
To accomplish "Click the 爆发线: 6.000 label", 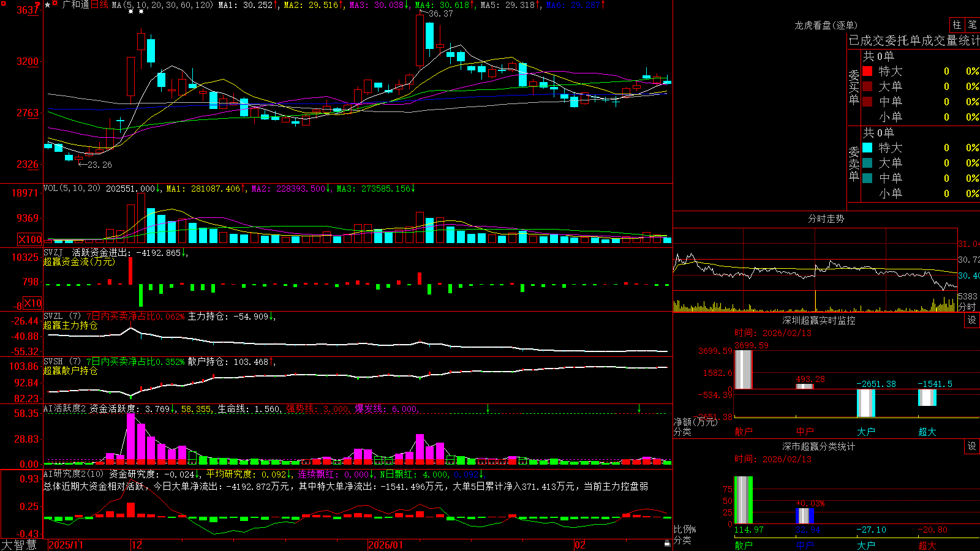I will tap(386, 409).
